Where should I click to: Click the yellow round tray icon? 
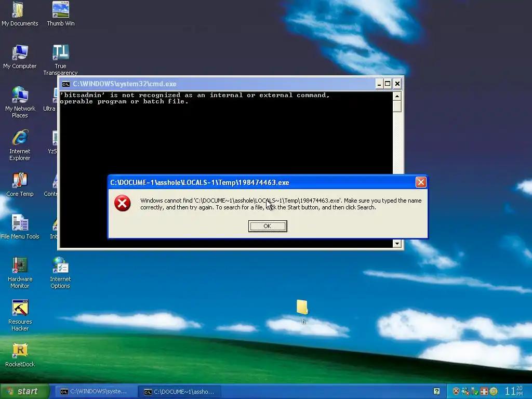pos(494,392)
